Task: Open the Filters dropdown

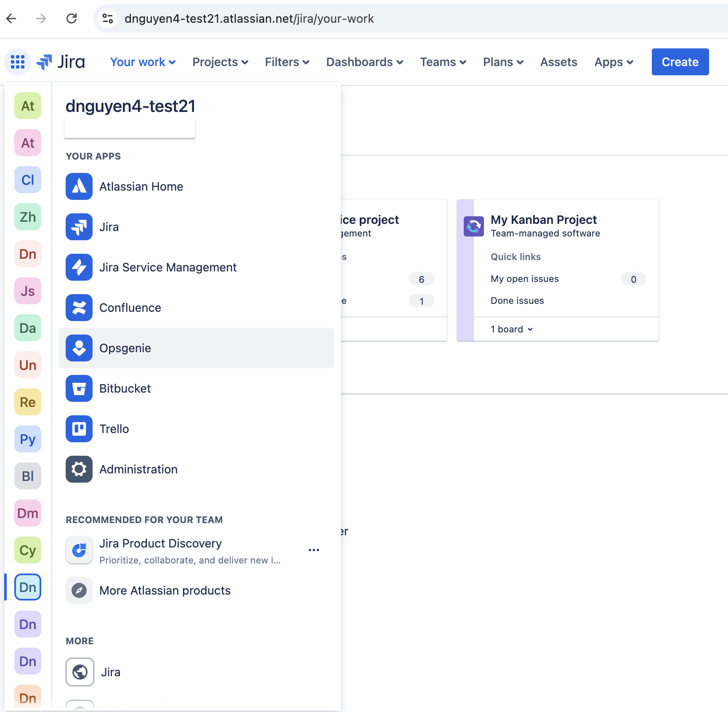Action: click(x=287, y=62)
